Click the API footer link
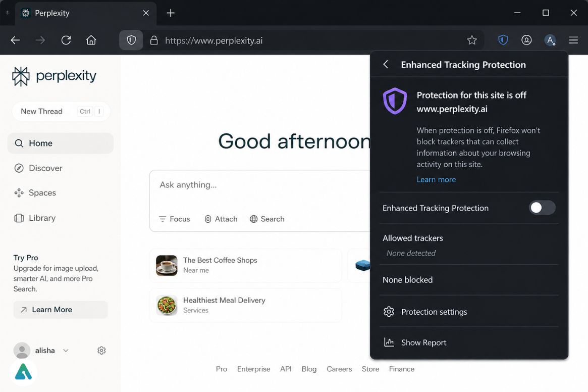The width and height of the screenshot is (588, 392). pos(286,369)
